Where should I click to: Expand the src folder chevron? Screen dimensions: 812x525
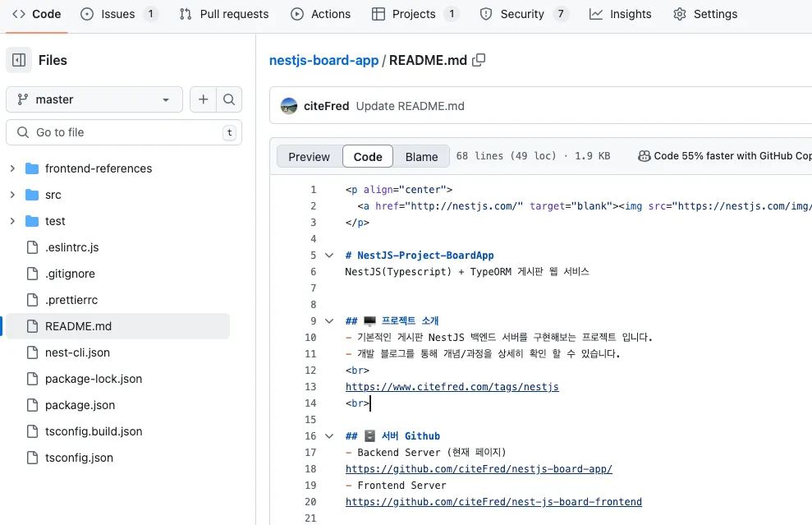point(12,195)
